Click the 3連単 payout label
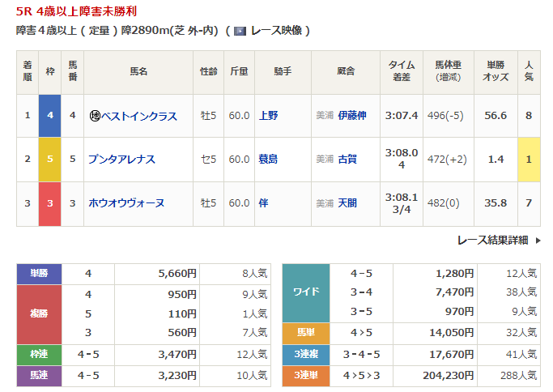Viewport: 553px width, 392px height. pos(305,376)
